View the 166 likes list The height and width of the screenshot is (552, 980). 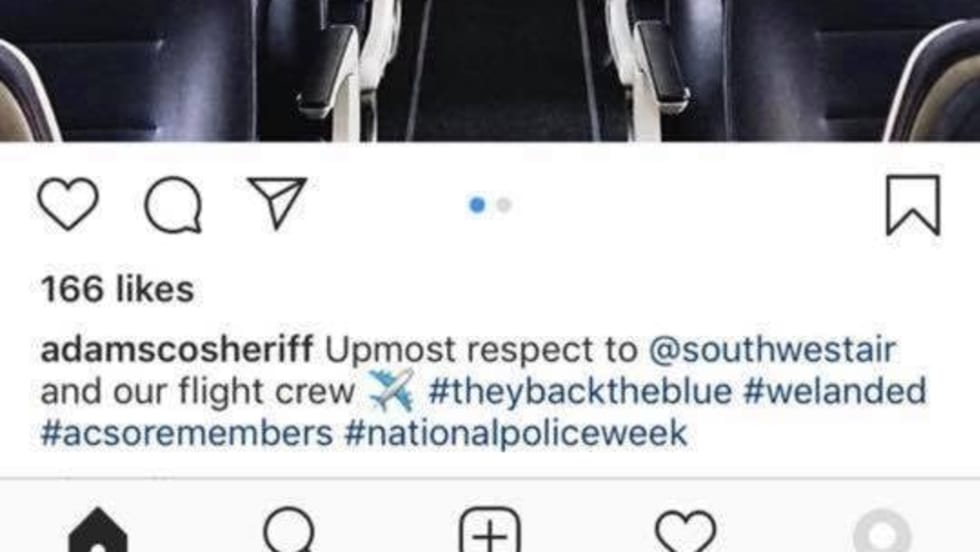[118, 289]
